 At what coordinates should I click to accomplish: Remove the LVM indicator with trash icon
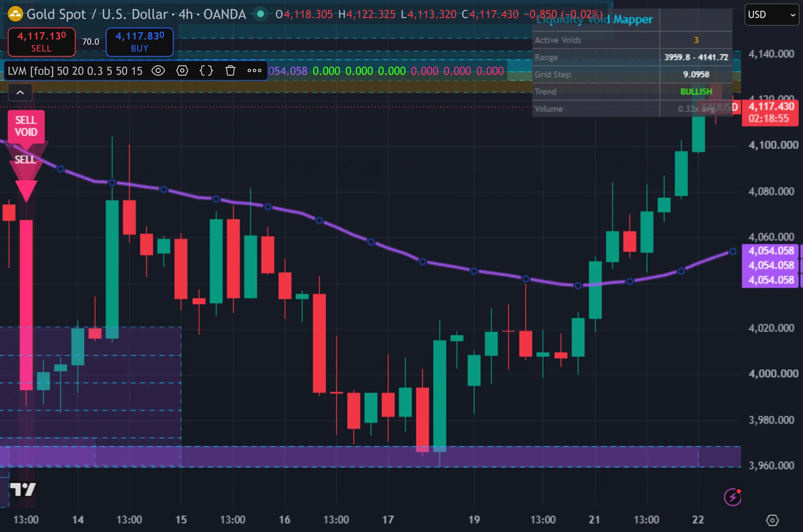coord(230,71)
